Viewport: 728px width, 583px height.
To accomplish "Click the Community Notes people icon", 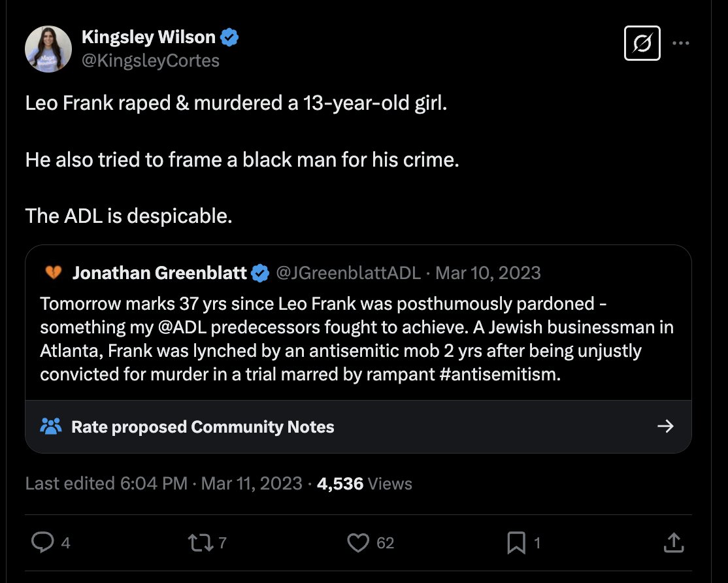I will coord(51,427).
